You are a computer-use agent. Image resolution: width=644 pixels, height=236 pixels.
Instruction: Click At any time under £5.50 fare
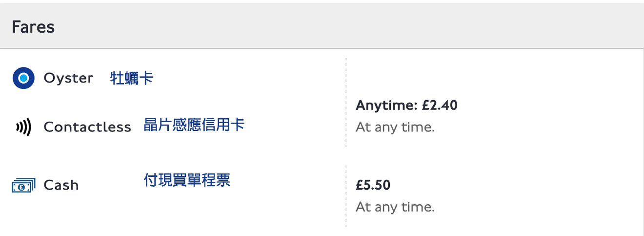point(395,207)
